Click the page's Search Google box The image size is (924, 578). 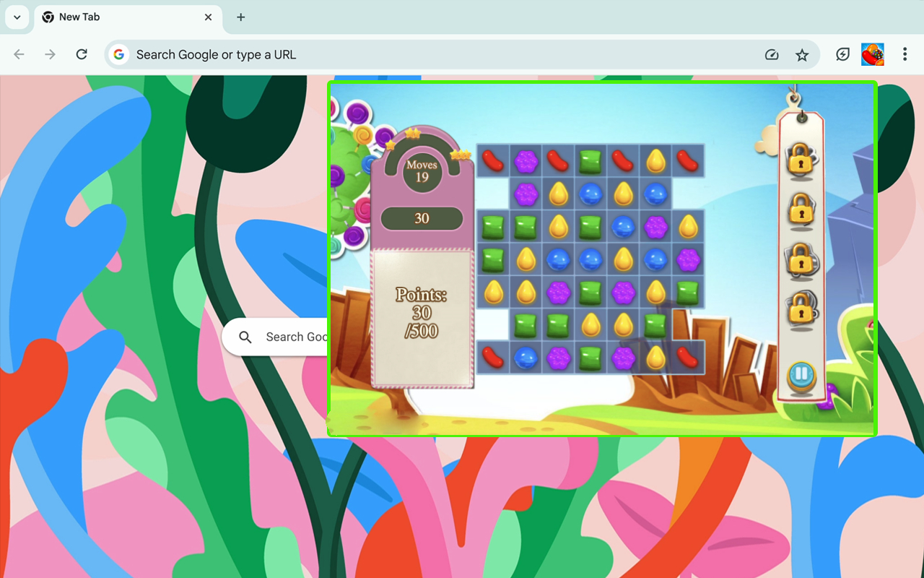pos(275,337)
